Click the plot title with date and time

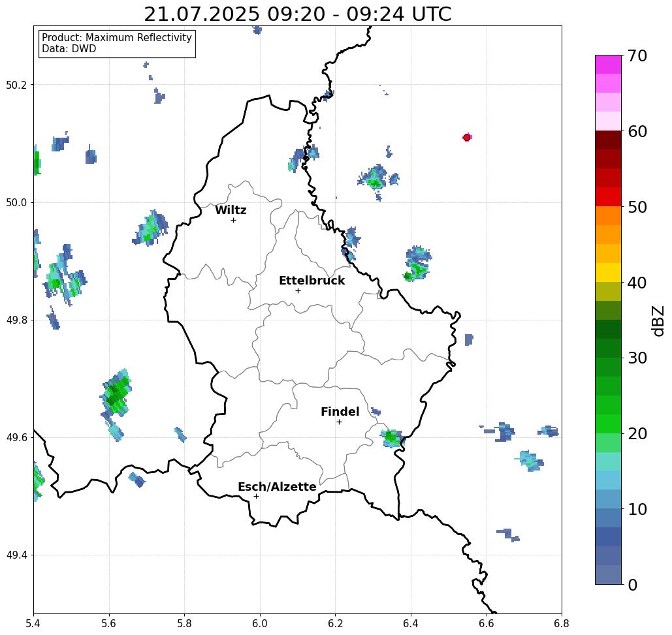coord(297,14)
